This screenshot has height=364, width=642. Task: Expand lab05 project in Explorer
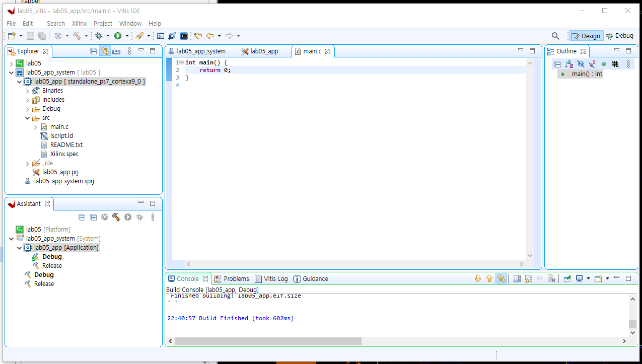tap(12, 63)
